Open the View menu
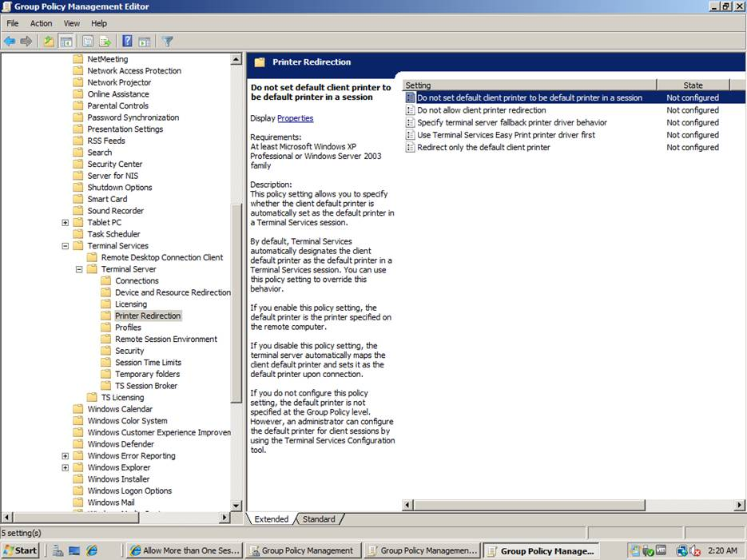The height and width of the screenshot is (560, 747). (72, 24)
